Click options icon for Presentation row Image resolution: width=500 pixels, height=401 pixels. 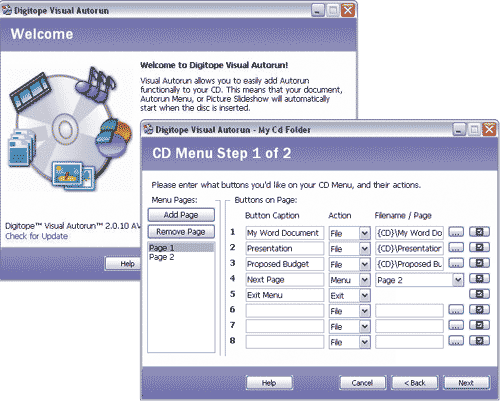pos(479,248)
